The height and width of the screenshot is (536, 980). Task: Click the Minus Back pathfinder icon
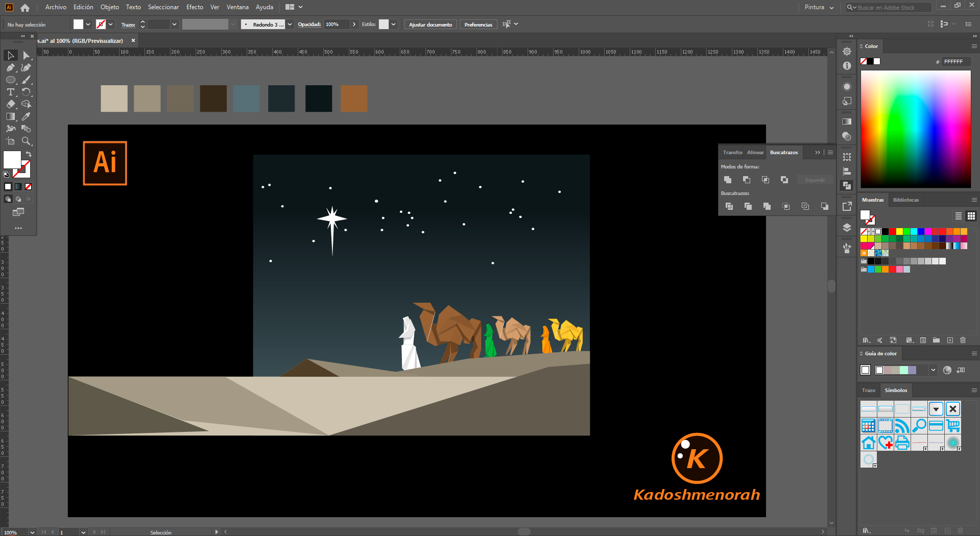click(x=825, y=206)
